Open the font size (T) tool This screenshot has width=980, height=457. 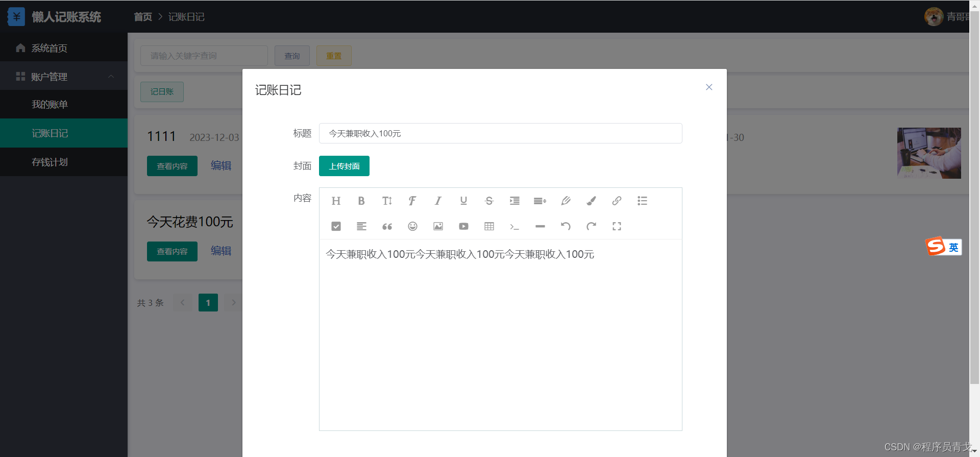click(387, 201)
